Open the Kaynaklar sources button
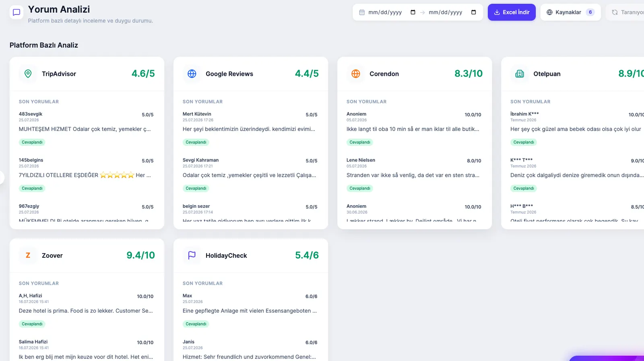 coord(570,12)
